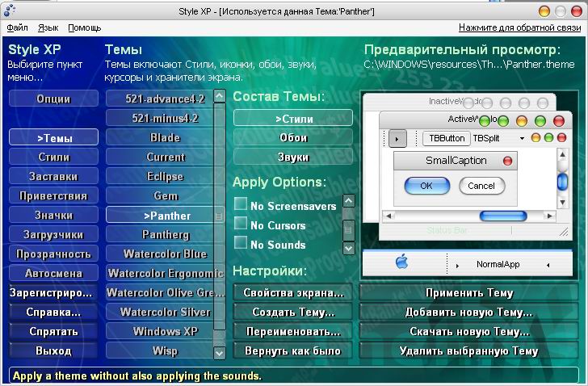Enable the No Screensavers checkbox
This screenshot has height=386, width=588.
click(241, 204)
